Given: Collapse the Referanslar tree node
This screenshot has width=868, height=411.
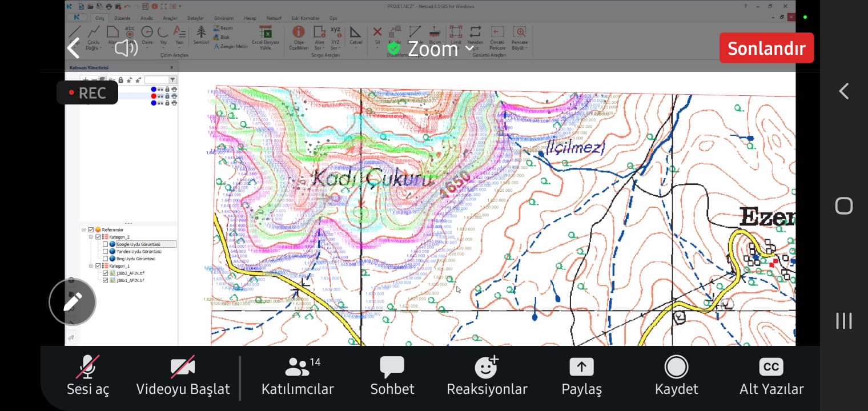Looking at the screenshot, I should click(x=84, y=230).
